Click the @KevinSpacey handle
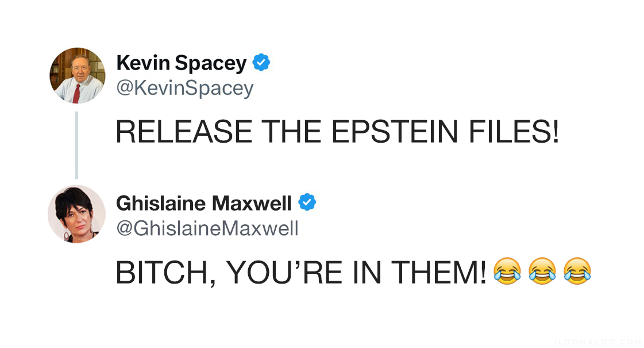 coord(185,88)
